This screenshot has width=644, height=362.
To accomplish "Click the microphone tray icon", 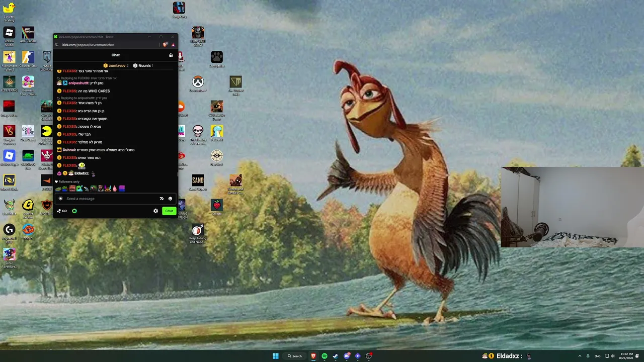I will coord(588,356).
